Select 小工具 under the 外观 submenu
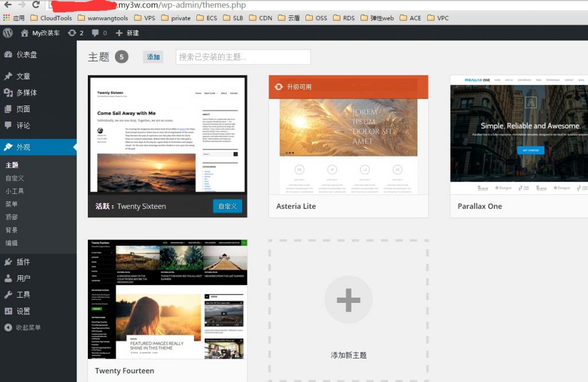 coord(15,191)
